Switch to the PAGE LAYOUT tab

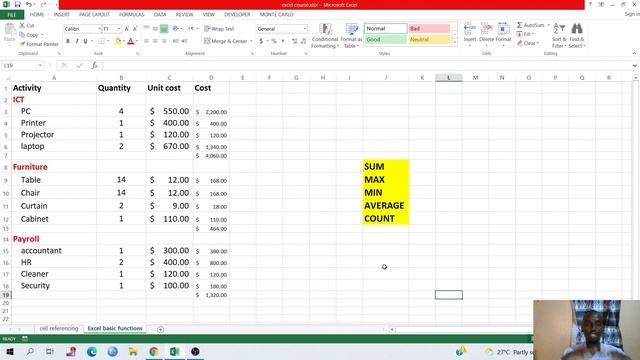click(x=94, y=15)
